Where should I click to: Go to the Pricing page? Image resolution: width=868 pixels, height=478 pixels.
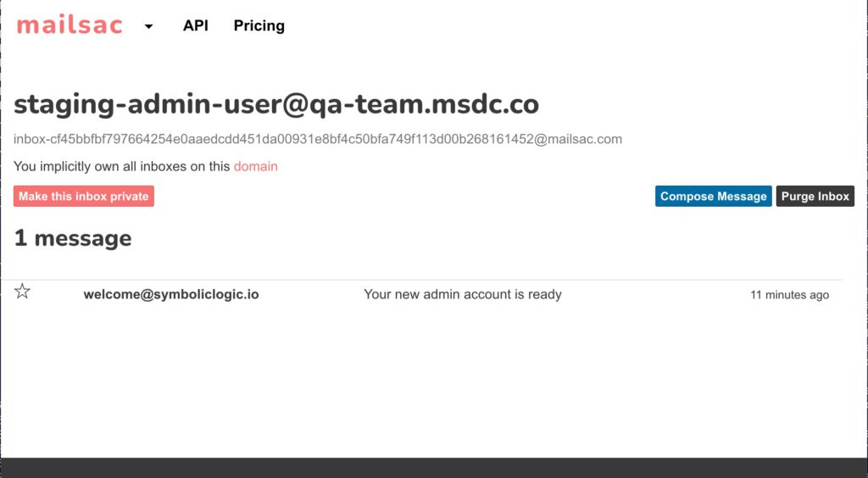point(259,25)
